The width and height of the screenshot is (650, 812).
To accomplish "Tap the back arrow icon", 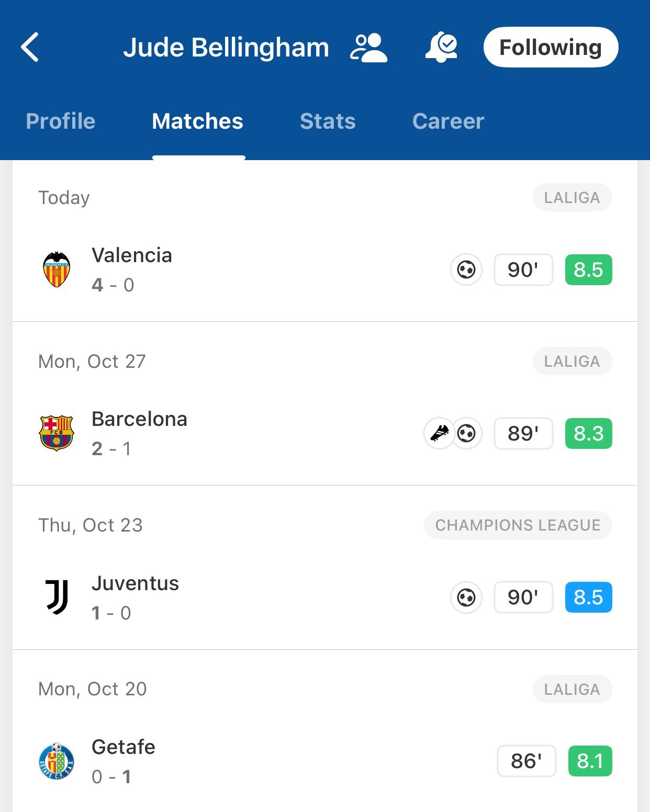I will 30,47.
